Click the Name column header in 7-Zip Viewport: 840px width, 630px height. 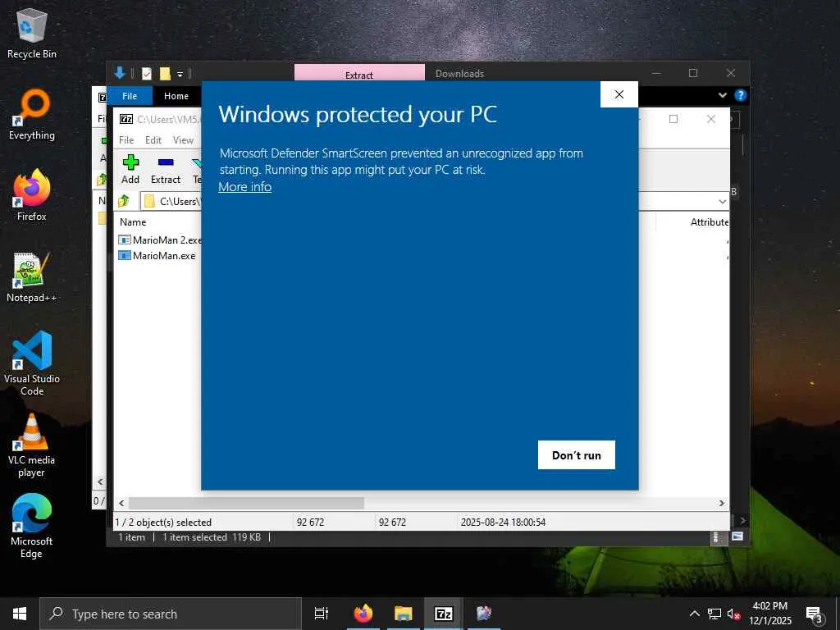click(133, 221)
